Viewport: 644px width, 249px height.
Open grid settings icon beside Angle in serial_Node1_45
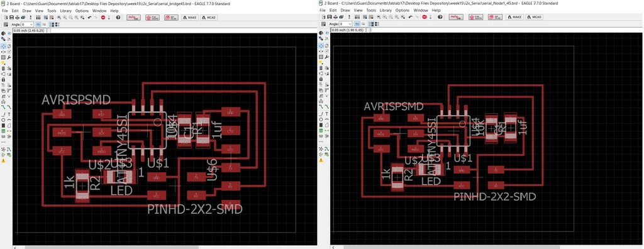(323, 25)
